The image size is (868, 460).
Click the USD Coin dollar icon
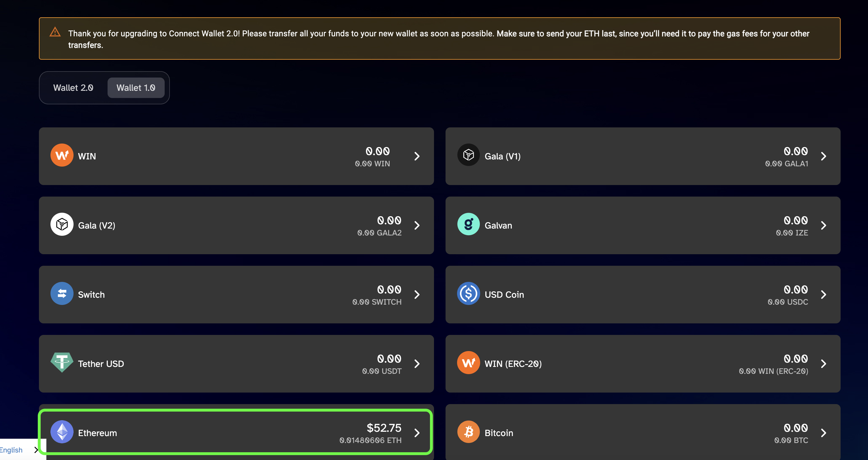pyautogui.click(x=468, y=294)
